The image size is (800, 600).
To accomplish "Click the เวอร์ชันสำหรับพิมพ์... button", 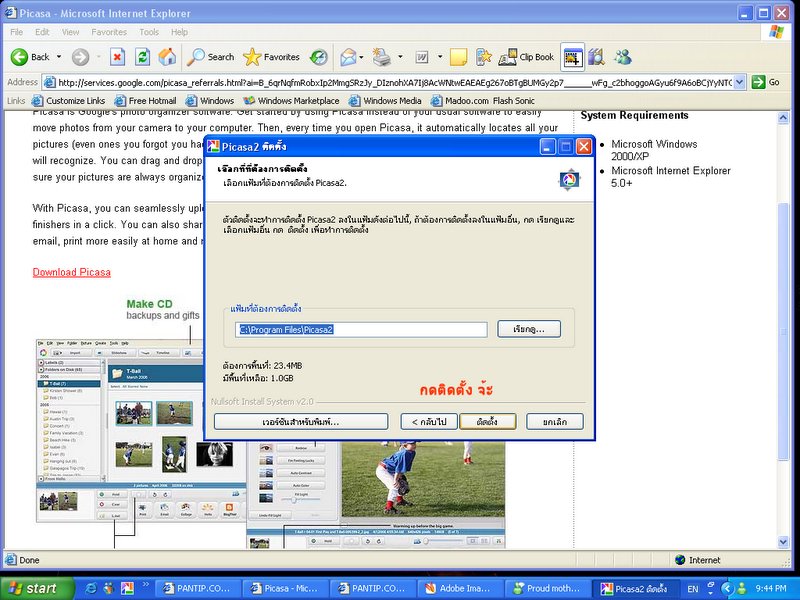I will (x=301, y=422).
